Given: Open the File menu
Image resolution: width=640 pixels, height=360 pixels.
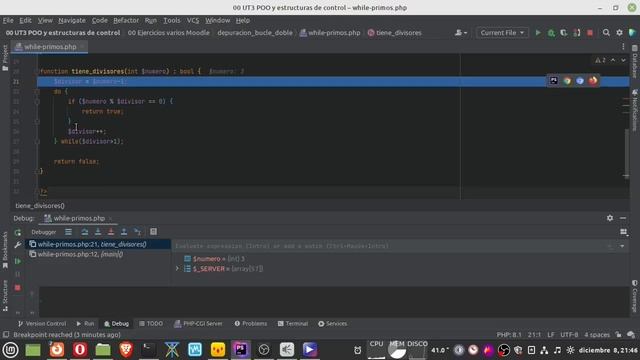Looking at the screenshot, I should [8, 20].
